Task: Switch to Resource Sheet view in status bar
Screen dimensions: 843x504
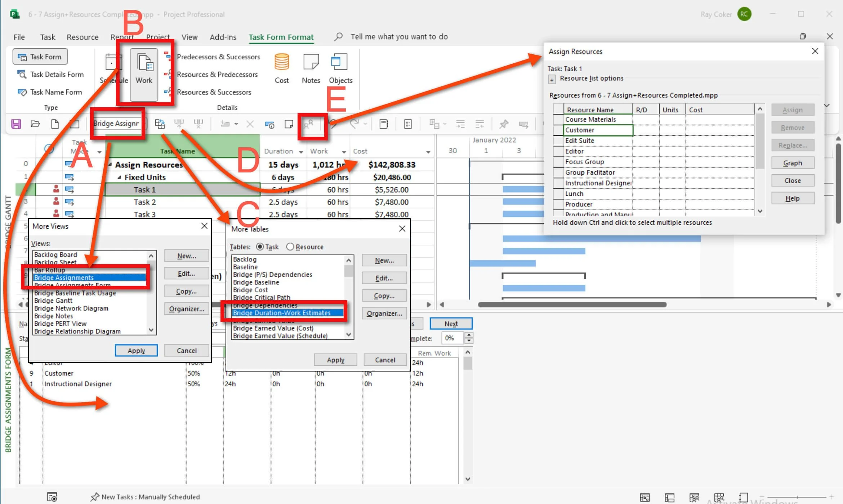Action: pyautogui.click(x=719, y=498)
